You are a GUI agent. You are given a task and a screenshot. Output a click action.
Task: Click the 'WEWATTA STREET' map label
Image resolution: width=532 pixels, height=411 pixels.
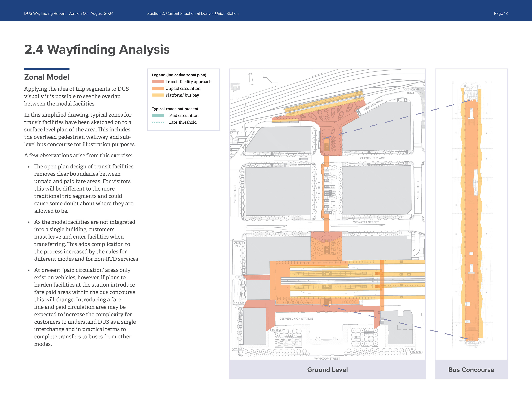366,222
